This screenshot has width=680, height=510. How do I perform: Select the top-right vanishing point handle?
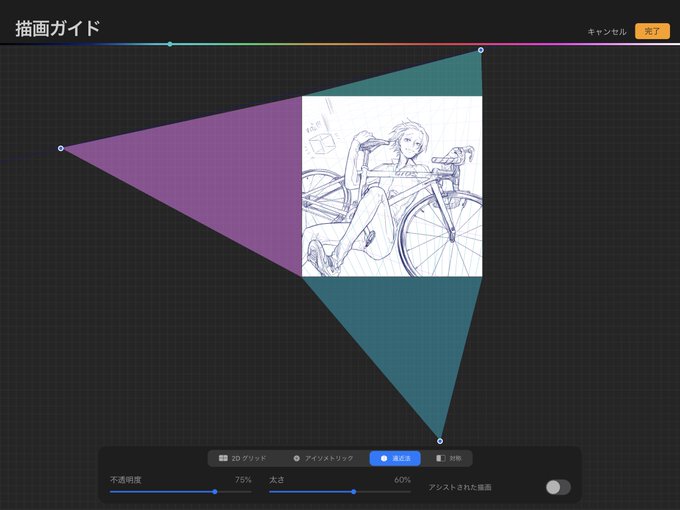click(x=481, y=50)
